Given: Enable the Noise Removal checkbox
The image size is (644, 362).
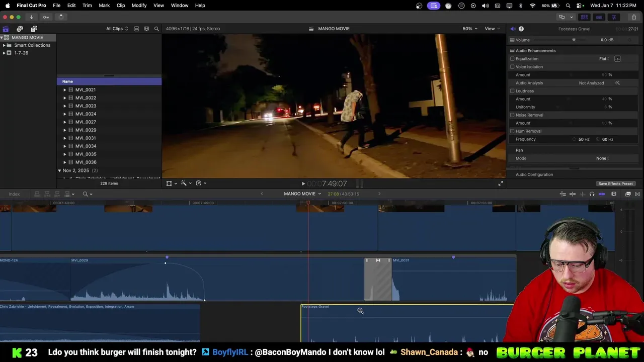Looking at the screenshot, I should 512,115.
